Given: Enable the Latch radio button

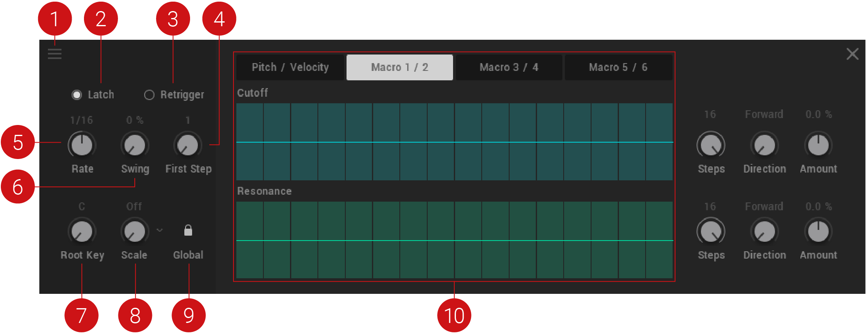Looking at the screenshot, I should [77, 95].
